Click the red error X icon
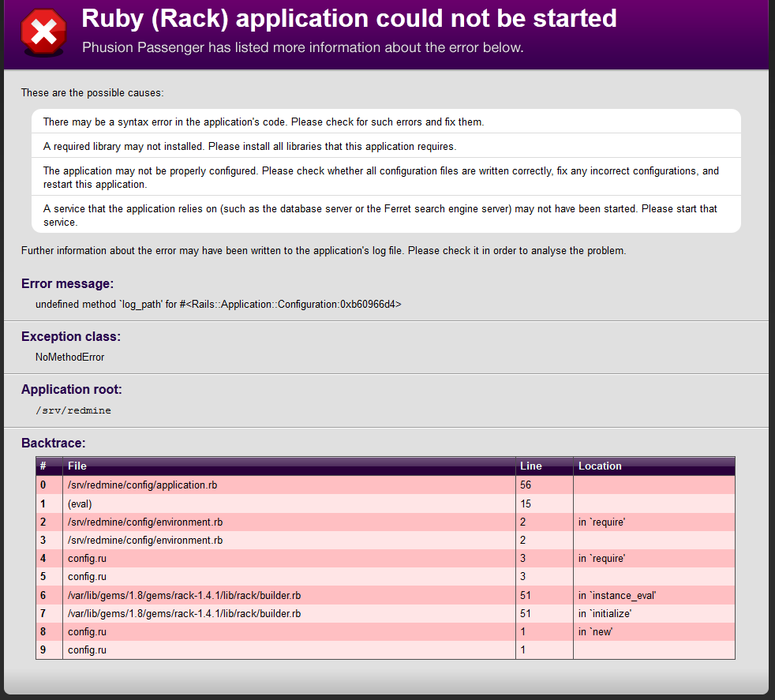The height and width of the screenshot is (700, 775). coord(43,32)
